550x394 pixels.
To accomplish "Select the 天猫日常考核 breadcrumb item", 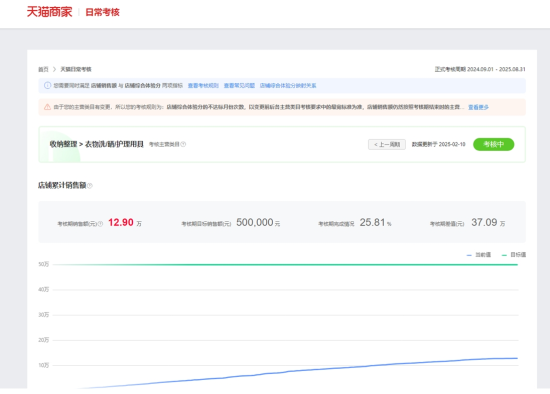I will (76, 69).
